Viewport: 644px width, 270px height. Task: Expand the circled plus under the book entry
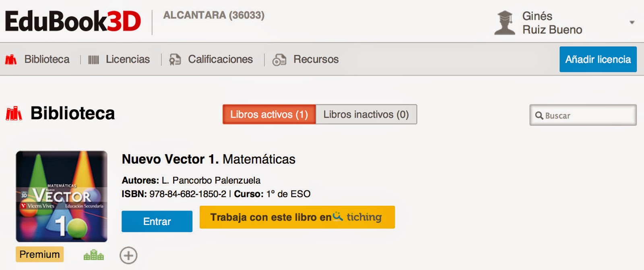(128, 255)
